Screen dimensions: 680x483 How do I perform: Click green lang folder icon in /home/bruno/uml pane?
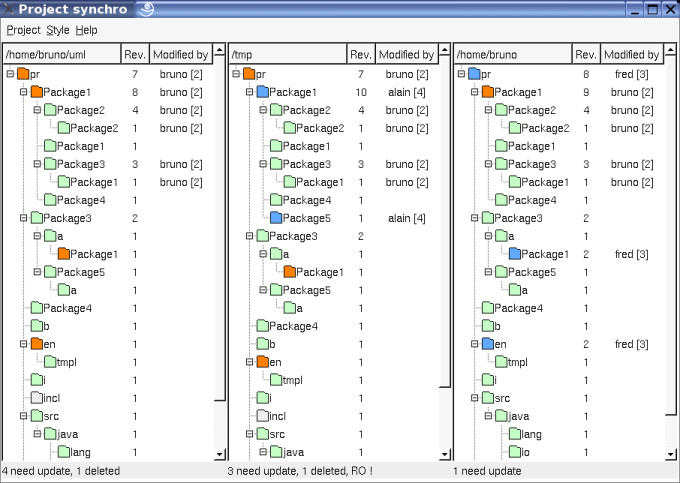[x=64, y=452]
